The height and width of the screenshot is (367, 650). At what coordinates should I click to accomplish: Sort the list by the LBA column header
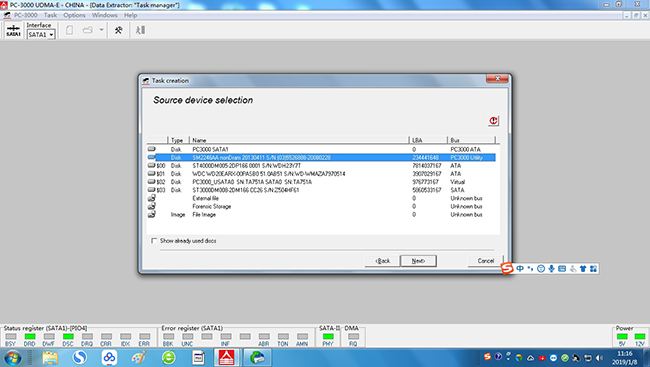[x=428, y=140]
